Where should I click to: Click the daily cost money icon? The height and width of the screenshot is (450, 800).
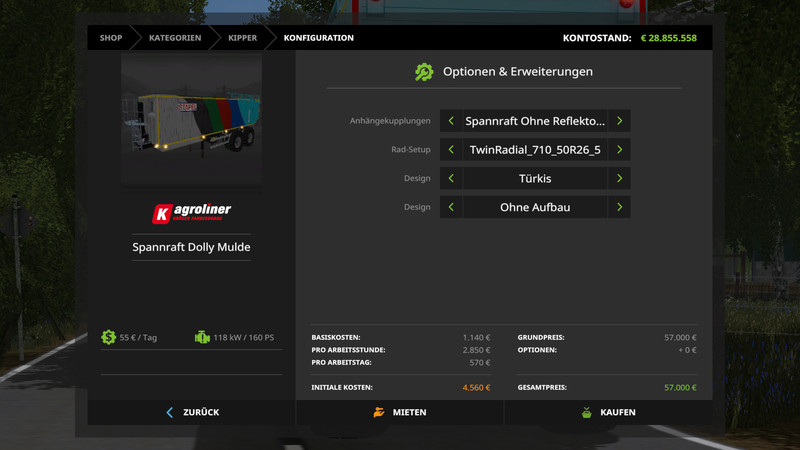click(x=108, y=338)
